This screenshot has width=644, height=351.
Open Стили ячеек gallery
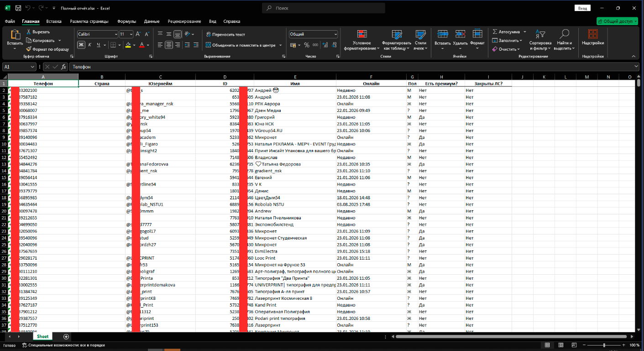coord(420,40)
